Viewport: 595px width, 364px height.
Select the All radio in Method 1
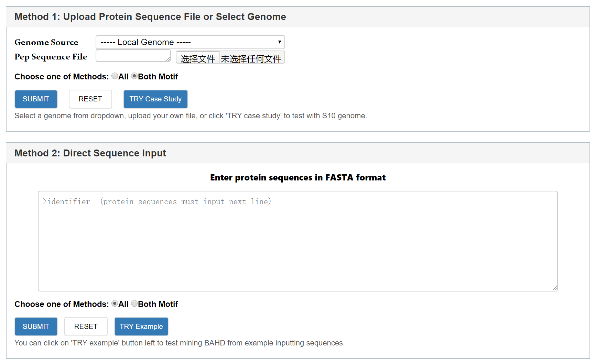coord(115,76)
